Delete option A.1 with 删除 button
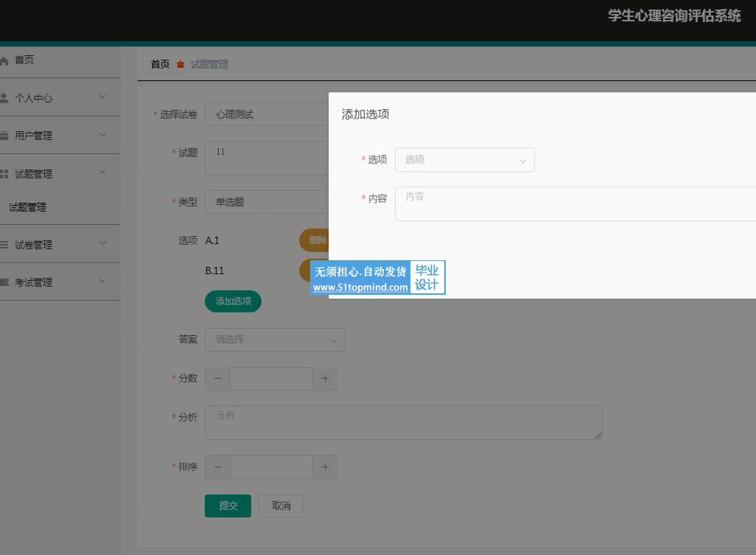 point(314,240)
